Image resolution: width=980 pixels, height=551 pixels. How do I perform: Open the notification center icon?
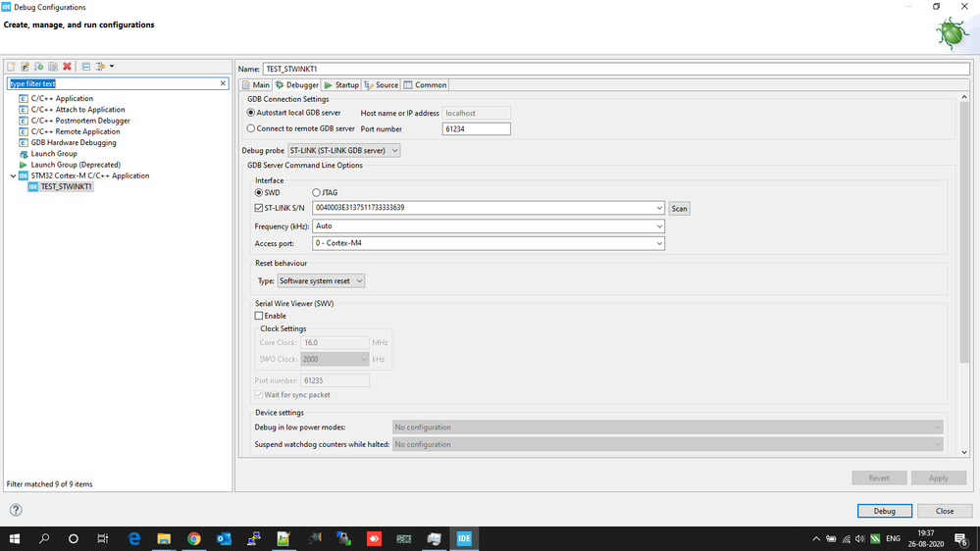(x=961, y=538)
